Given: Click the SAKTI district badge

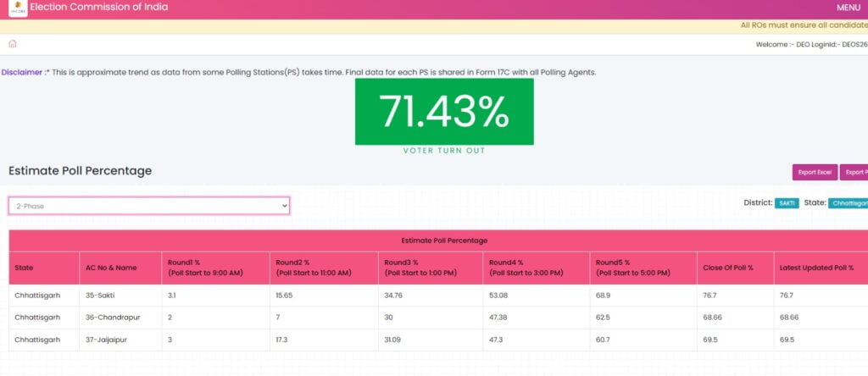Looking at the screenshot, I should [787, 203].
